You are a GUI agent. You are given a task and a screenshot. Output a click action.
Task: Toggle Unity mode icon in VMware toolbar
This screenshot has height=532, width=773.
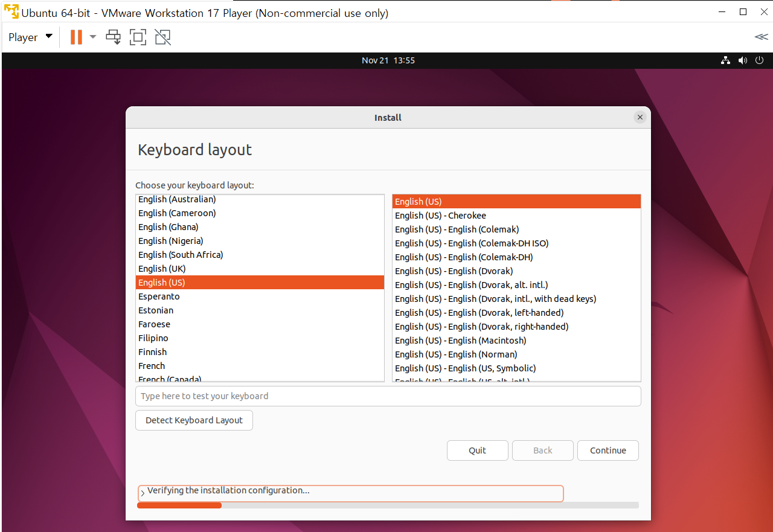pos(162,37)
